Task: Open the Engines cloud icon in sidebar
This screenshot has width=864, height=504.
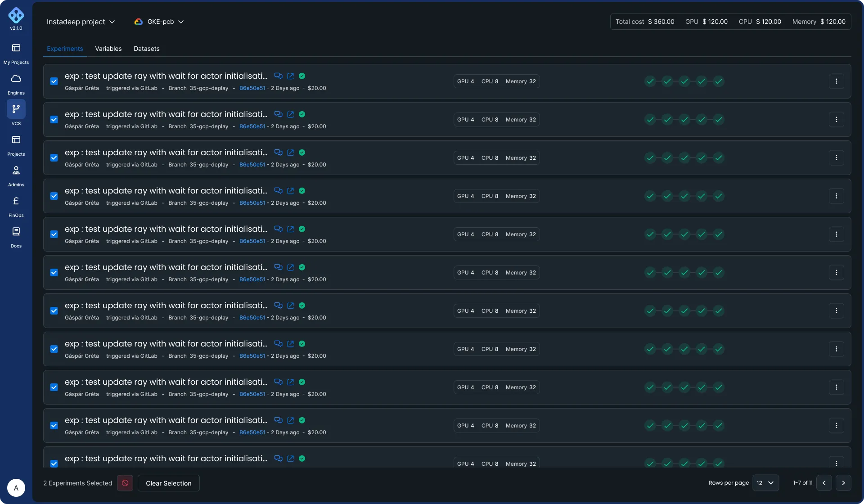Action: (16, 79)
